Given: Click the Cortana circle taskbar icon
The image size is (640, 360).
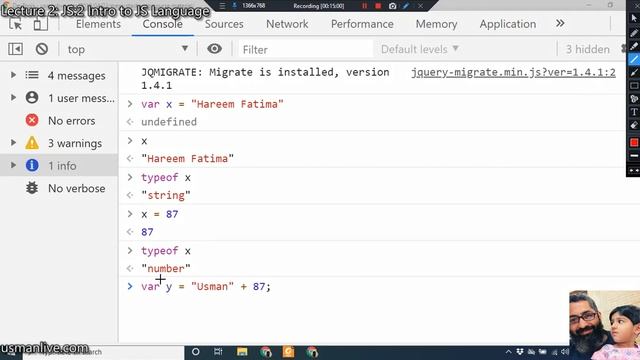Looking at the screenshot, I should coord(196,352).
